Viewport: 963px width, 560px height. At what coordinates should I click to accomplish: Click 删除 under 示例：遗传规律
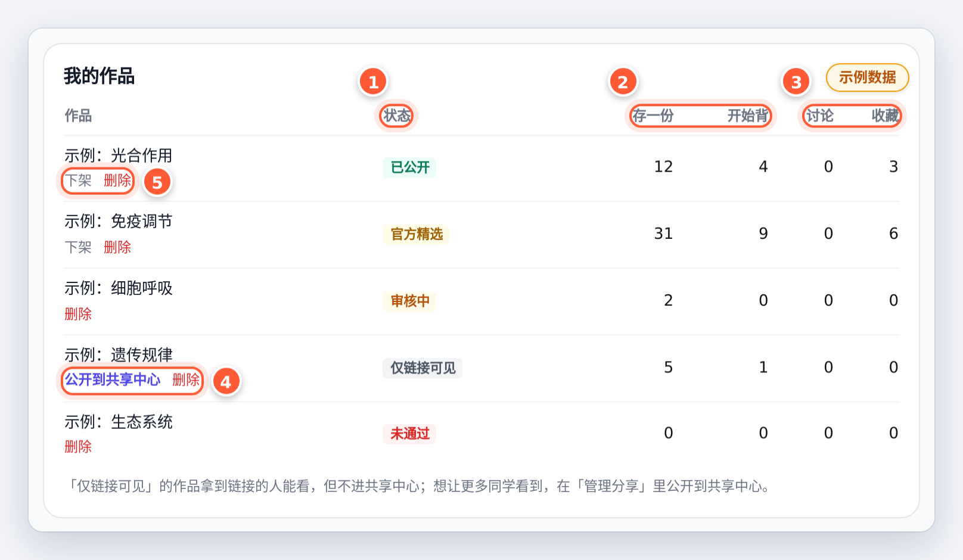(x=186, y=379)
